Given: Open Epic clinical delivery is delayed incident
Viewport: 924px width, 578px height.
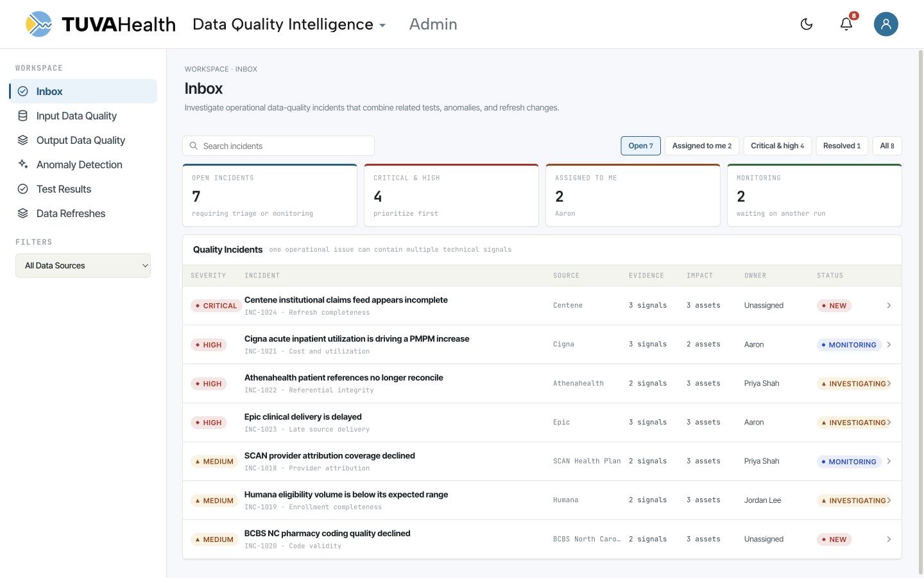Looking at the screenshot, I should pos(303,417).
